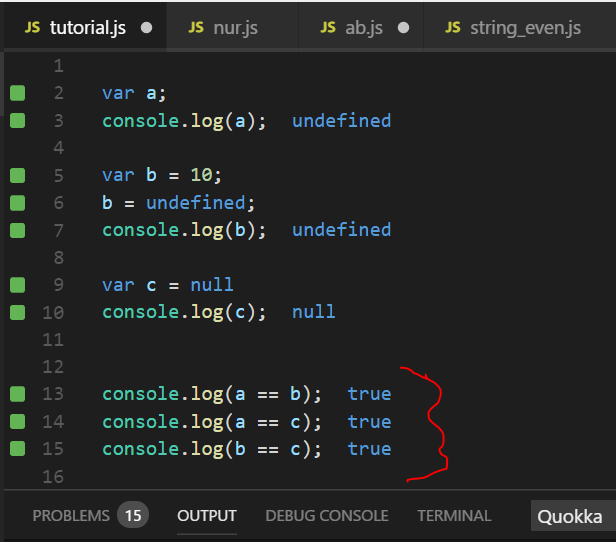Screen dimensions: 616x542
Task: Click Quokka coverage marker on line 7
Action: (17, 230)
